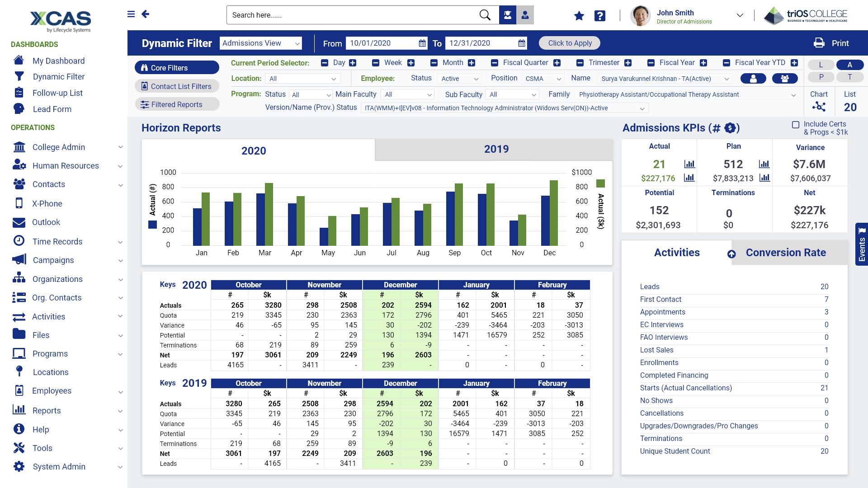The width and height of the screenshot is (868, 488).
Task: Open the favorites star icon
Action: 579,16
